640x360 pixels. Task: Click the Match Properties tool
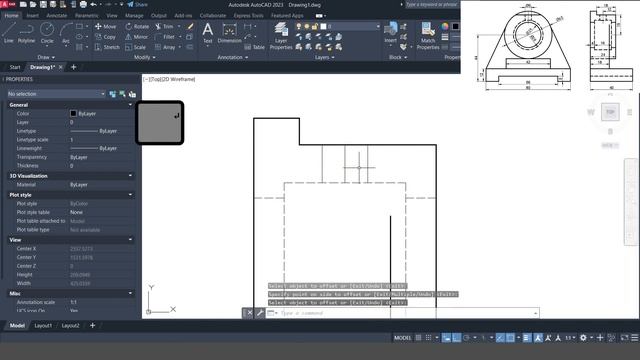[x=428, y=36]
